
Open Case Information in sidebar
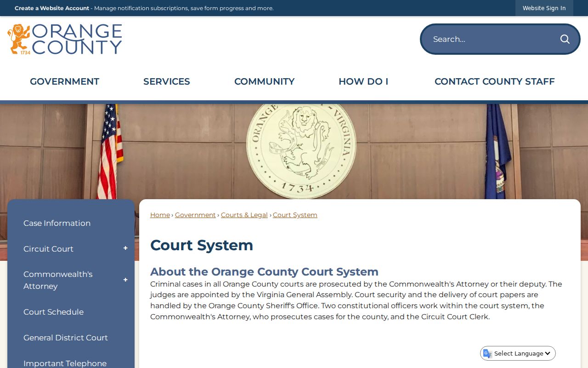click(x=57, y=223)
